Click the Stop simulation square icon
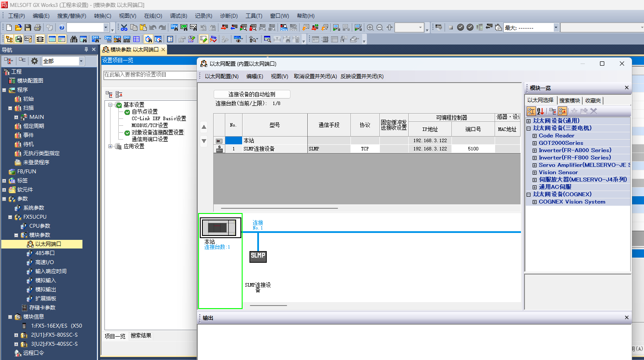The image size is (644, 360). [x=451, y=28]
